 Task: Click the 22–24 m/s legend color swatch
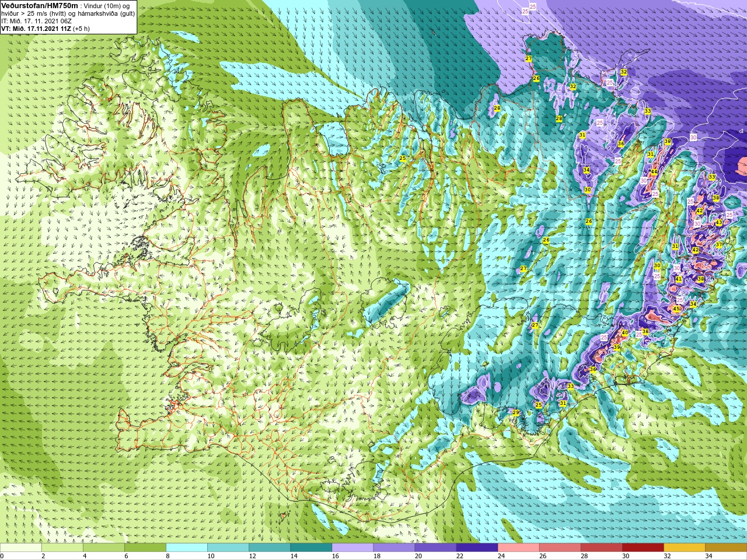click(x=477, y=548)
